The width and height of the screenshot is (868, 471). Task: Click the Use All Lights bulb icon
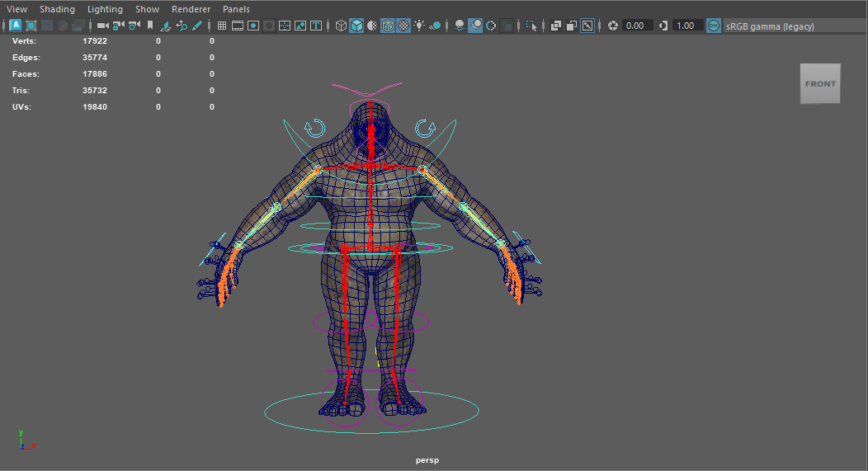[419, 26]
